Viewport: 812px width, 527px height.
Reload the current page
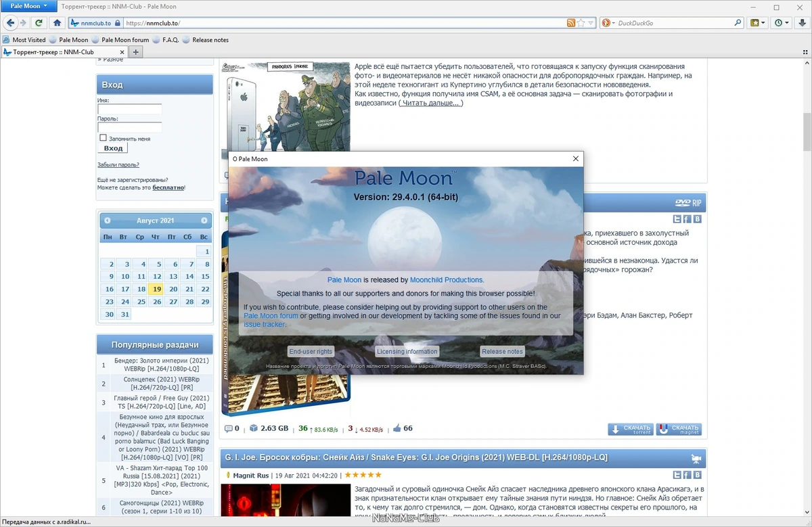point(39,22)
